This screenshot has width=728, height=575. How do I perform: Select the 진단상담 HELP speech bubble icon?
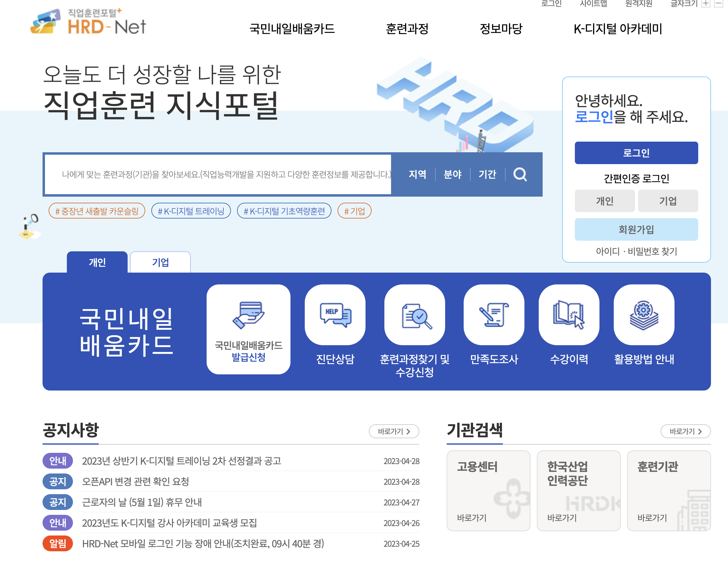[x=335, y=316]
